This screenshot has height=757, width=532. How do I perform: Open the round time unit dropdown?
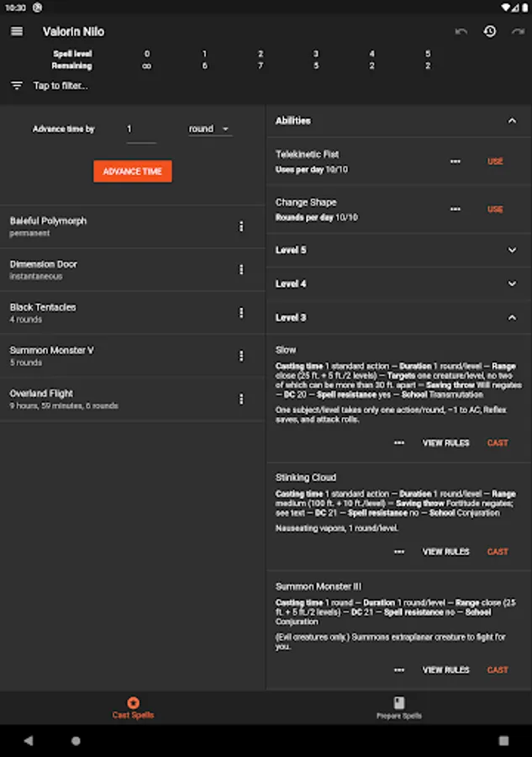[210, 129]
